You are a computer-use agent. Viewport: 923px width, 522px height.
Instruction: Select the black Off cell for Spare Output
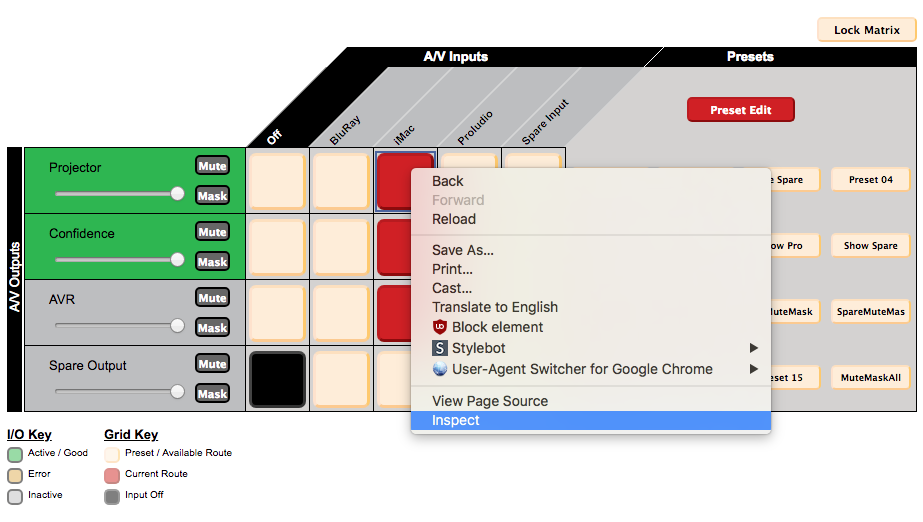(x=277, y=379)
